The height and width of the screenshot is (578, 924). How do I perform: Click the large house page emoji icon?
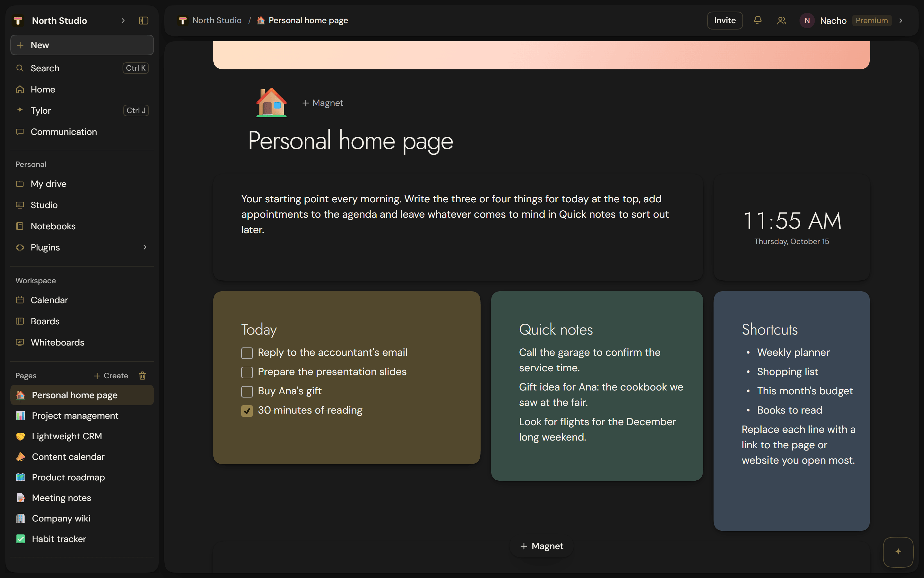[x=271, y=102]
